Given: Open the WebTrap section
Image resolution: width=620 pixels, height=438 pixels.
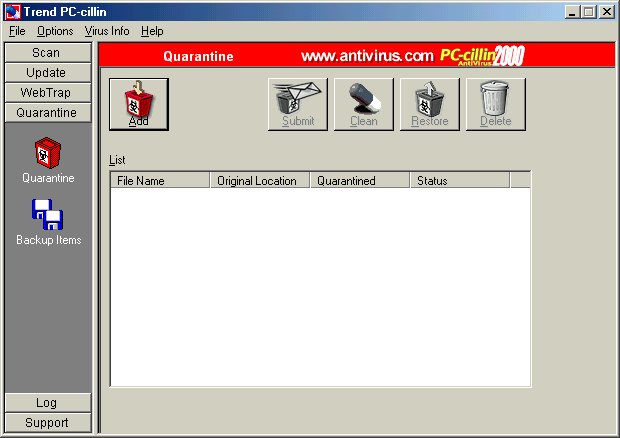Looking at the screenshot, I should point(48,93).
